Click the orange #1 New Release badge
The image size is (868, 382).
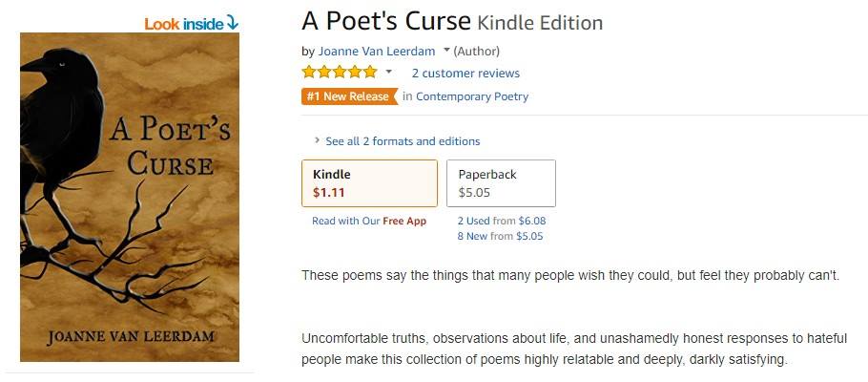pos(347,96)
